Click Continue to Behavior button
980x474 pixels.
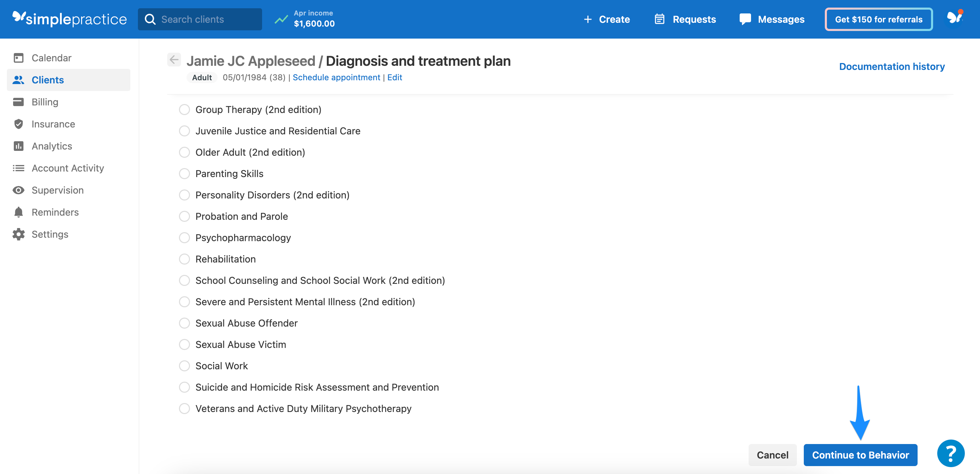tap(860, 455)
